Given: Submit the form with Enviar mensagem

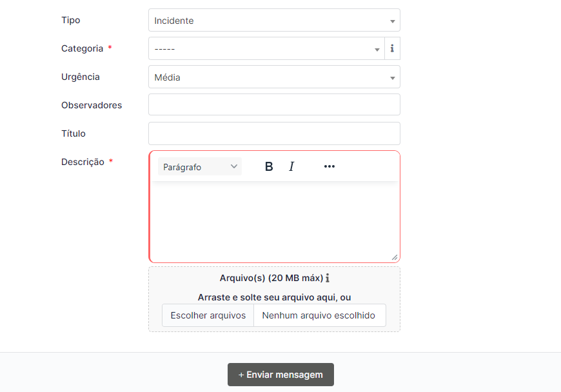Looking at the screenshot, I should tap(280, 375).
